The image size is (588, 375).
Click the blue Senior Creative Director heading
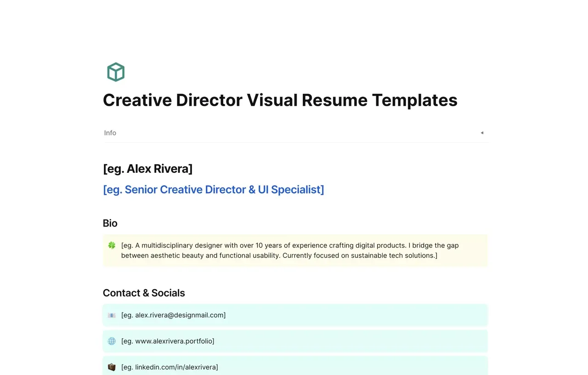pos(214,189)
